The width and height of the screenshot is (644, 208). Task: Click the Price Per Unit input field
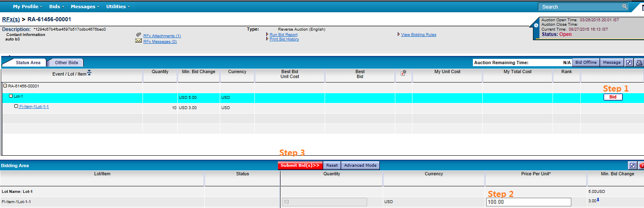click(x=529, y=202)
